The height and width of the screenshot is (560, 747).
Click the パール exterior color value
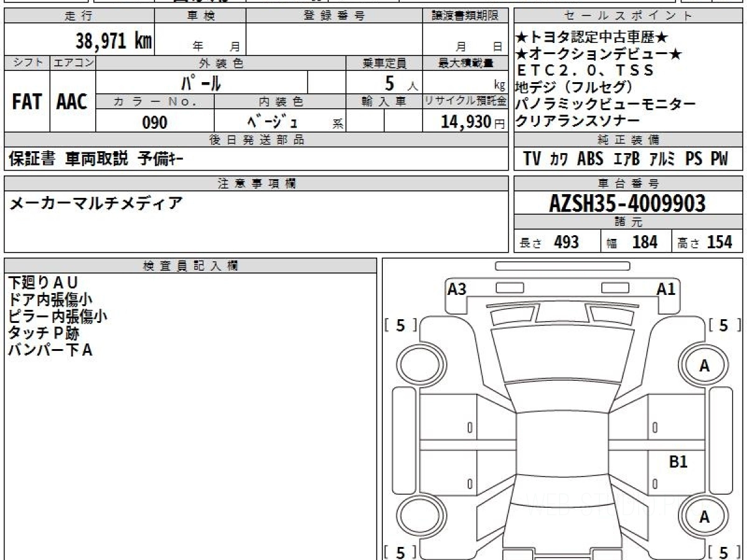pyautogui.click(x=201, y=82)
